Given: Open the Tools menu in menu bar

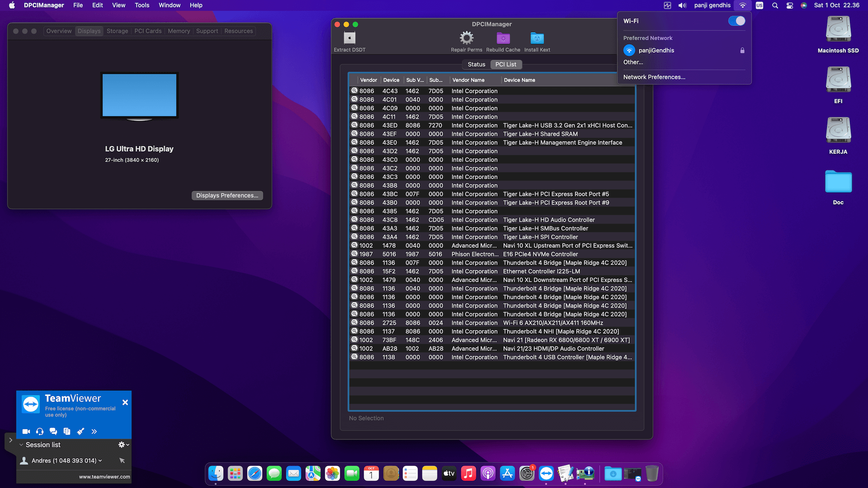Looking at the screenshot, I should coord(142,5).
